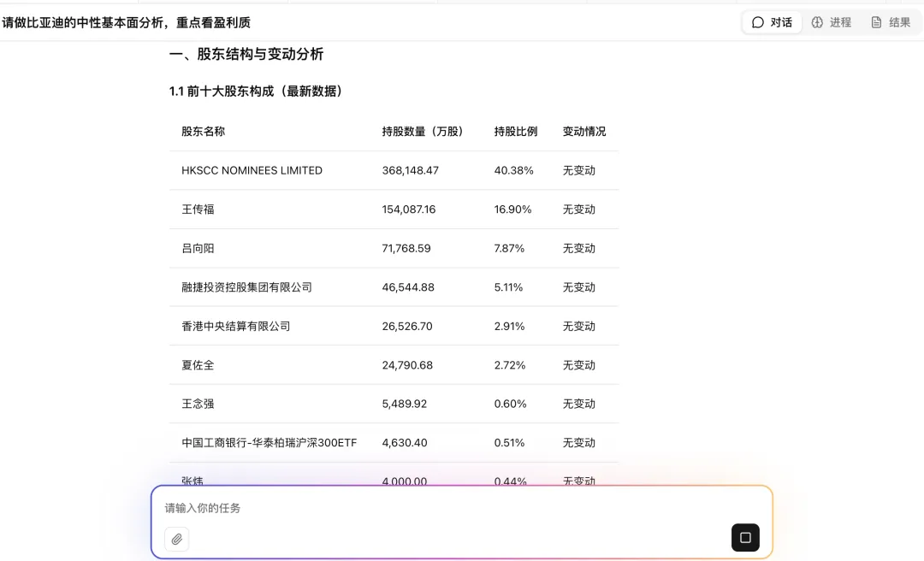Select the value 154,087.16

(x=408, y=210)
